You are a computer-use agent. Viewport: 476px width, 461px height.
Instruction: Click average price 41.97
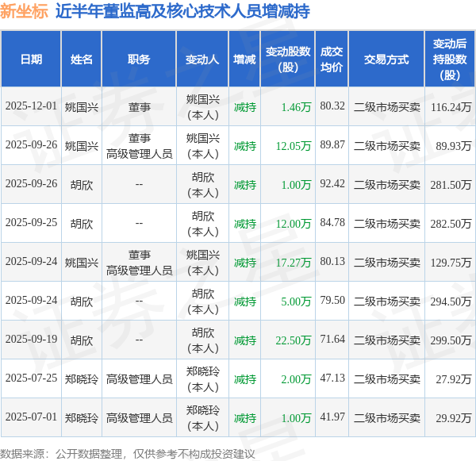(332, 417)
